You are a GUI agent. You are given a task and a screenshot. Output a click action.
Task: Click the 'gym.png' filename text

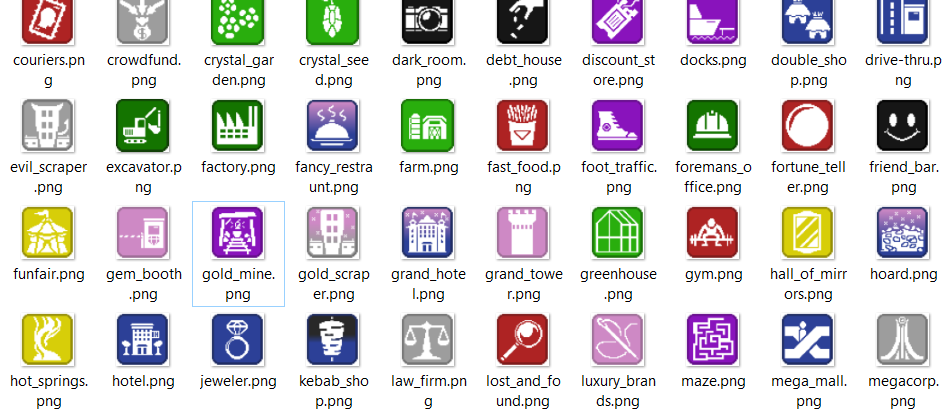click(x=713, y=275)
